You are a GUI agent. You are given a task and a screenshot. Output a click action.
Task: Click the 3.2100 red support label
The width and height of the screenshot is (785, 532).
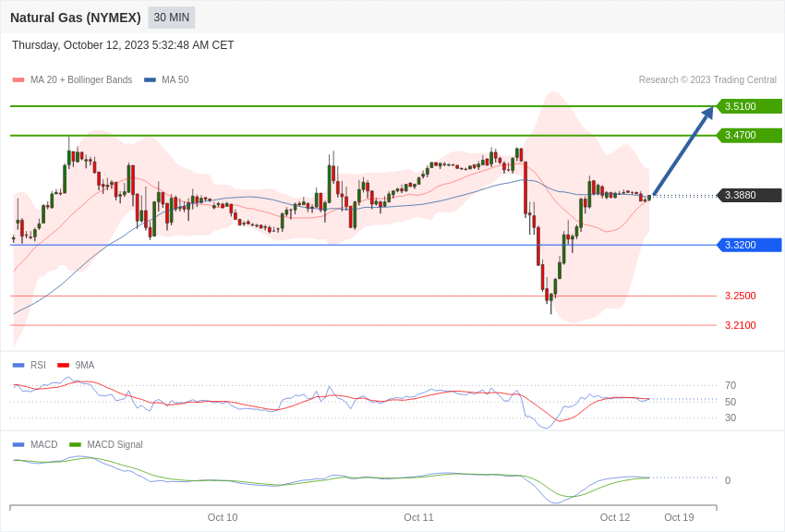741,325
